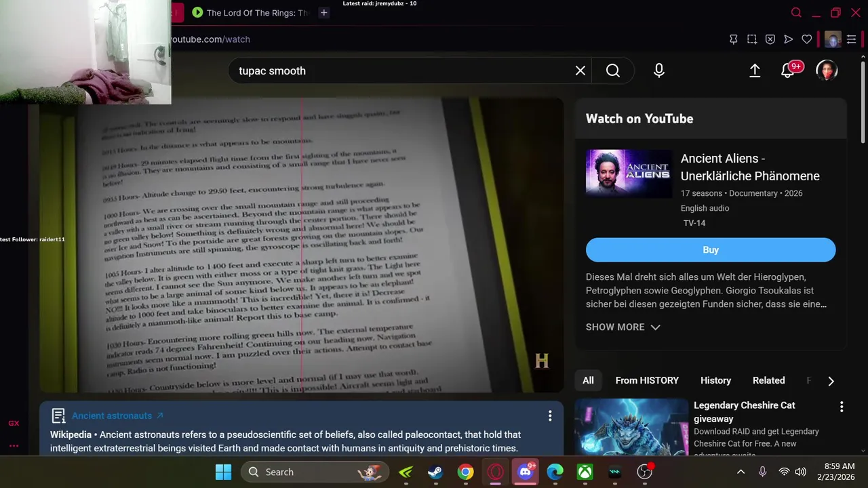Open Opera tab search magnifier
The height and width of the screenshot is (488, 868).
pyautogui.click(x=797, y=12)
